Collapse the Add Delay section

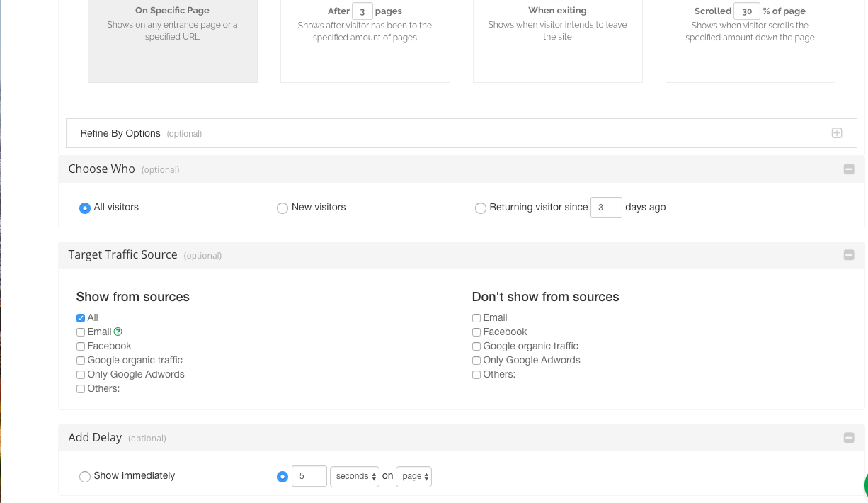(x=848, y=438)
